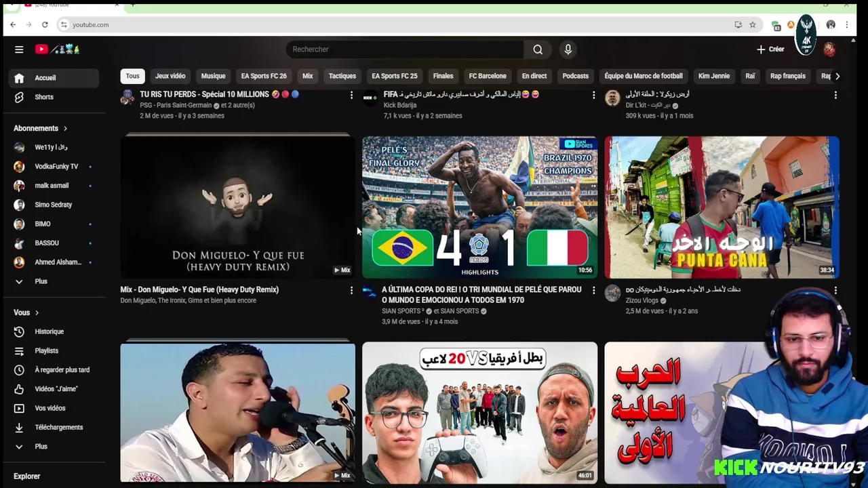The width and height of the screenshot is (868, 488).
Task: Select Équipe du Maroc de football chip
Action: point(644,76)
